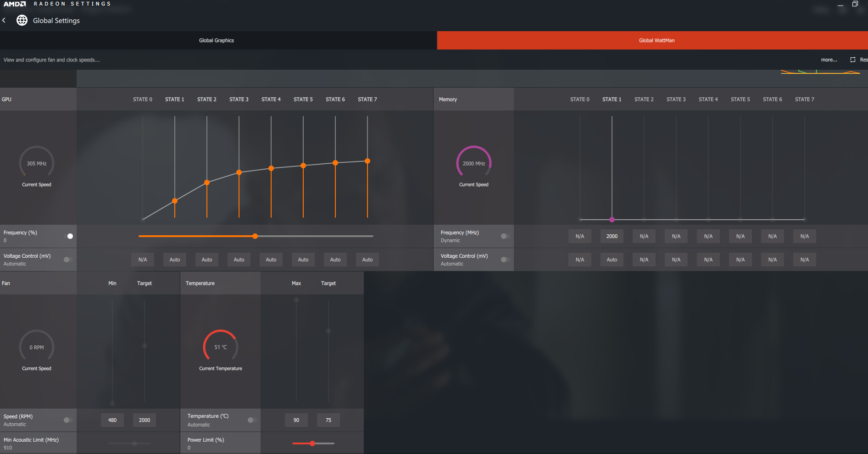Viewport: 868px width, 454px height.
Task: Click GPU State 7 curve point
Action: point(367,161)
